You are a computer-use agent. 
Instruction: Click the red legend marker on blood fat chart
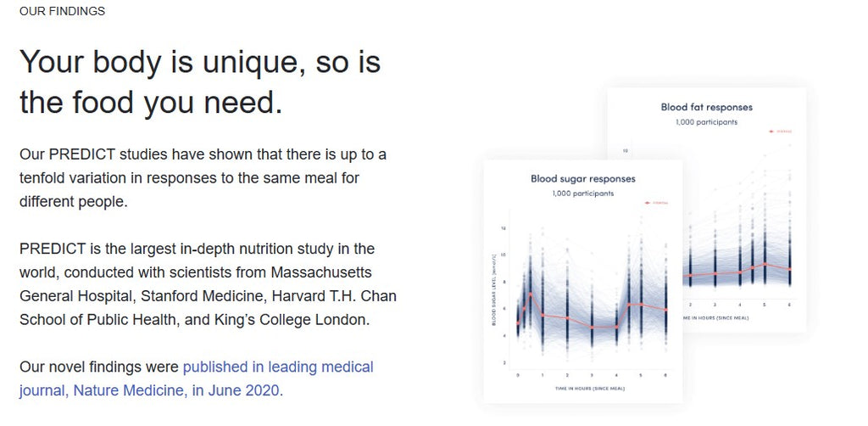pos(781,132)
